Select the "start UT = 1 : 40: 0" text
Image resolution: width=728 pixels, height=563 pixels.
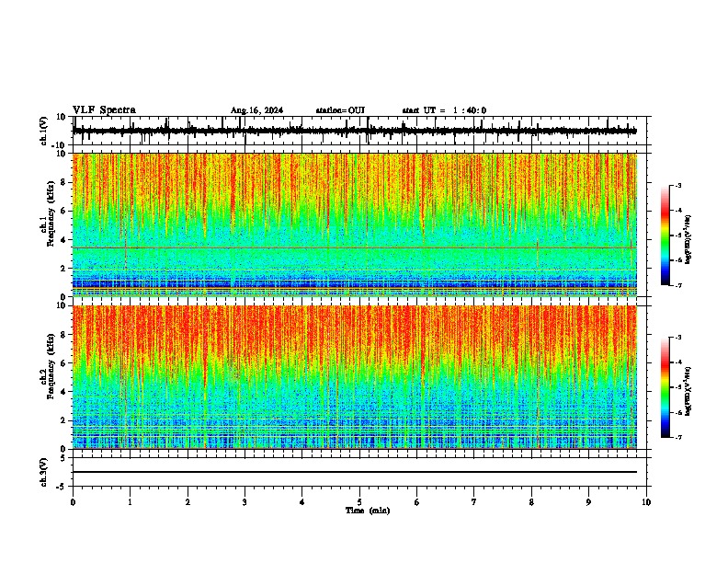point(444,110)
